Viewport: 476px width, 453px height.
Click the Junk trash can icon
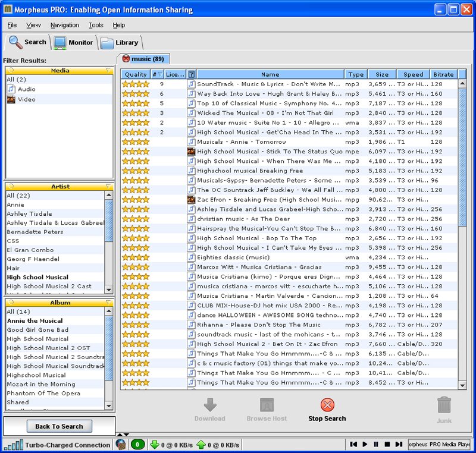[444, 405]
